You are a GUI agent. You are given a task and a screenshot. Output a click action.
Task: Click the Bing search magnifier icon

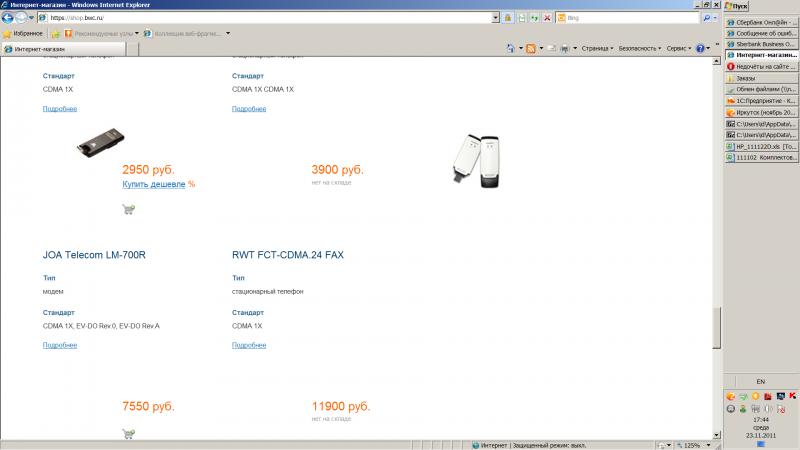click(707, 18)
